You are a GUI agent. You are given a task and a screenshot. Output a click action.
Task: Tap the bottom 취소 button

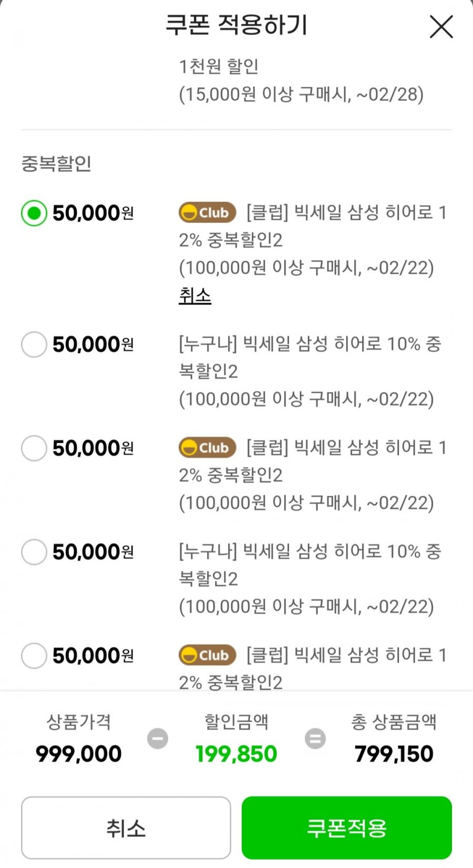pos(126,828)
